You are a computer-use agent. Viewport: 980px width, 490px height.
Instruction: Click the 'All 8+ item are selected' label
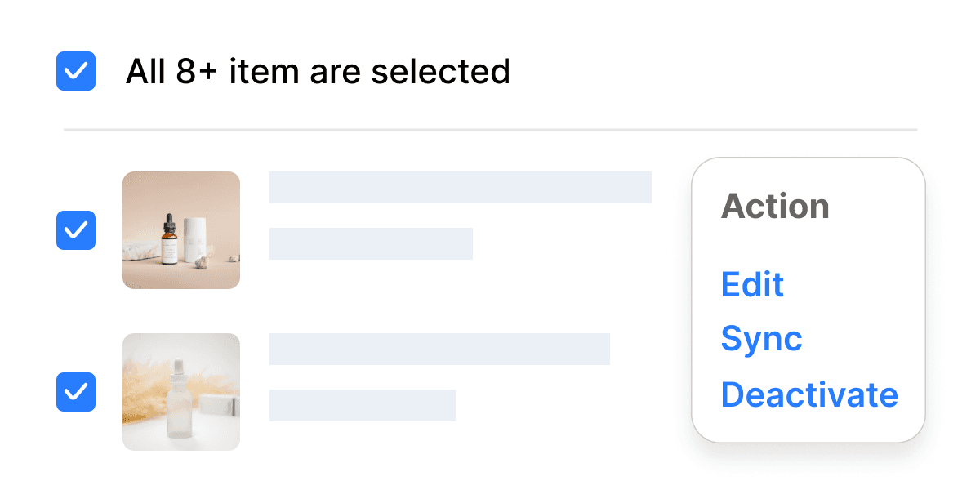(x=318, y=72)
